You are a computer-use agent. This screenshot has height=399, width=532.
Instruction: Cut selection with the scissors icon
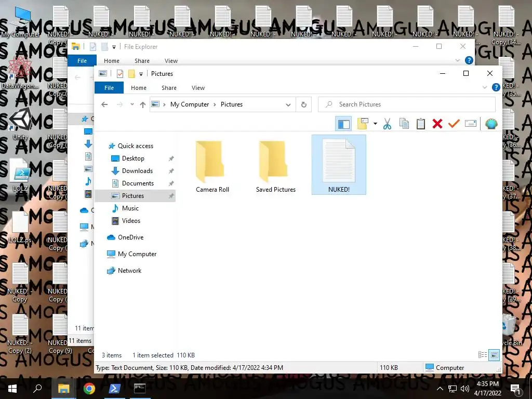[387, 124]
